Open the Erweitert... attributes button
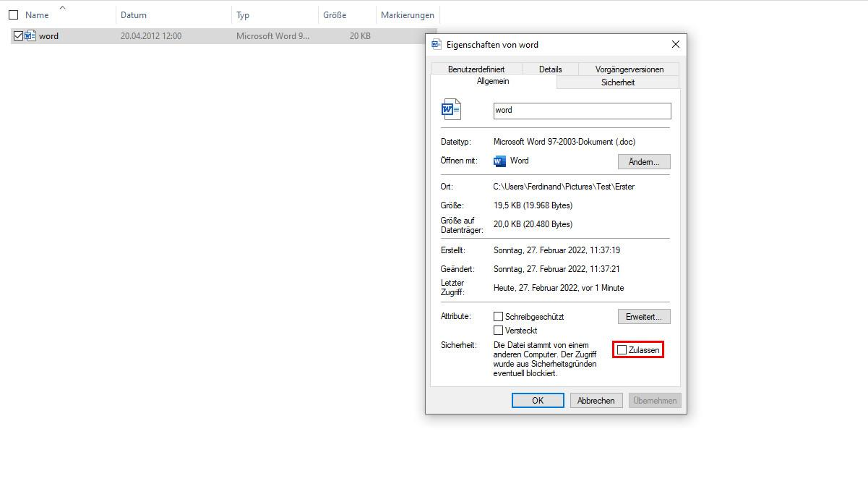The image size is (868, 489). (644, 317)
